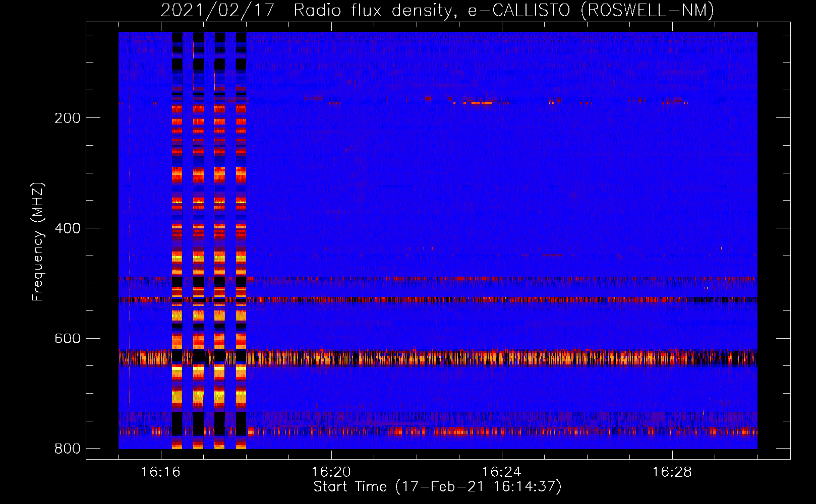The height and width of the screenshot is (504, 816).
Task: Click the '600' frequency tick label
Action: coord(68,339)
